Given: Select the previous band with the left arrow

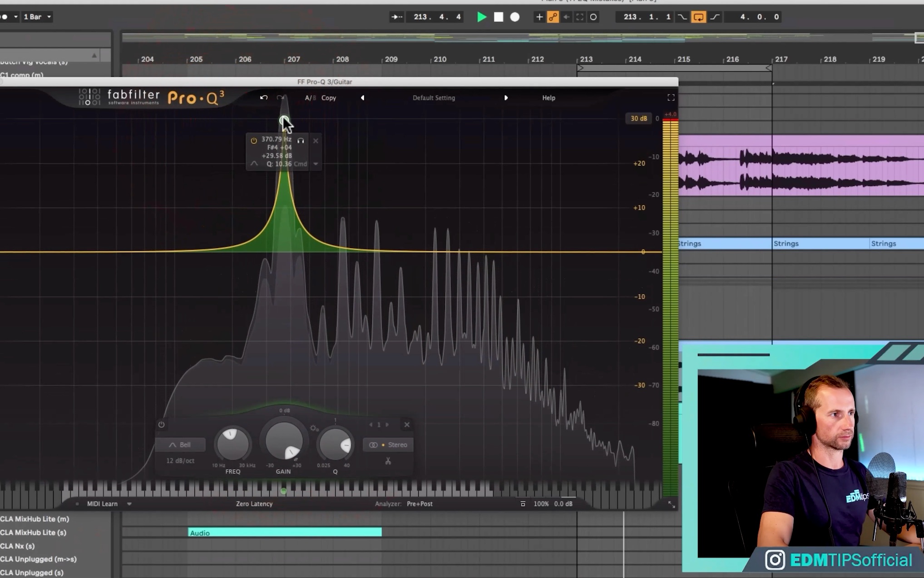Looking at the screenshot, I should 371,424.
